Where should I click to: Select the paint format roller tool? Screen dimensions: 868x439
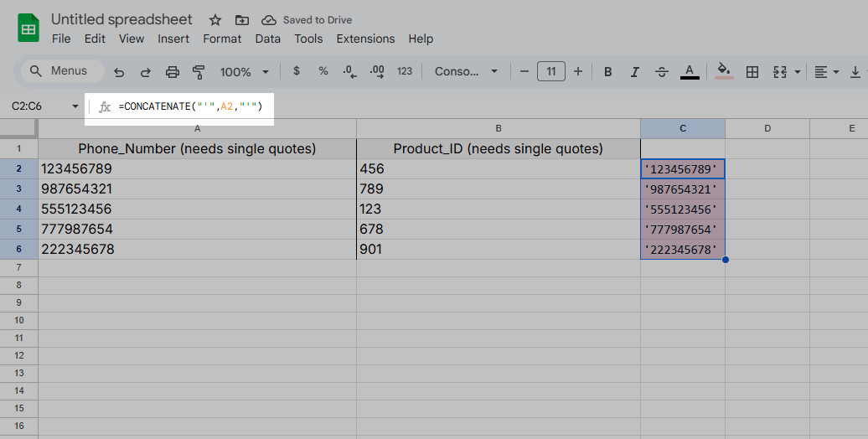click(199, 72)
